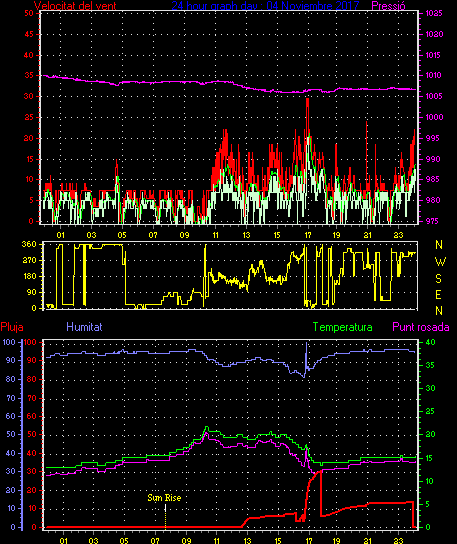Click the green temperature axis value 30
Image resolution: width=457 pixels, height=544 pixels.
point(430,388)
